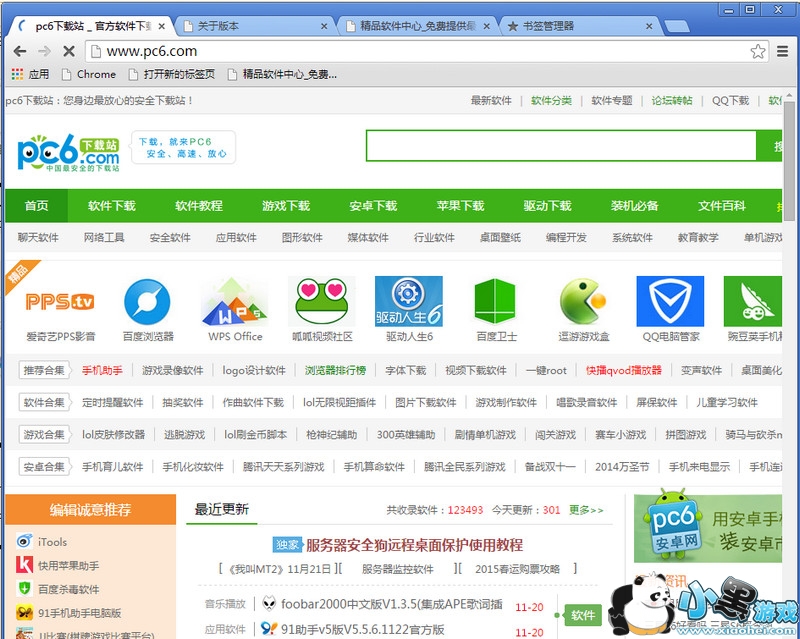Open 更多>> in 最近更新 header

coord(586,510)
